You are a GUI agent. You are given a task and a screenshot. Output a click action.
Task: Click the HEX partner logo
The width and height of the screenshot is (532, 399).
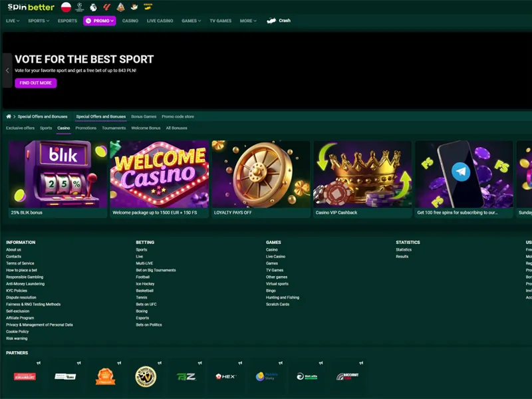pyautogui.click(x=225, y=376)
